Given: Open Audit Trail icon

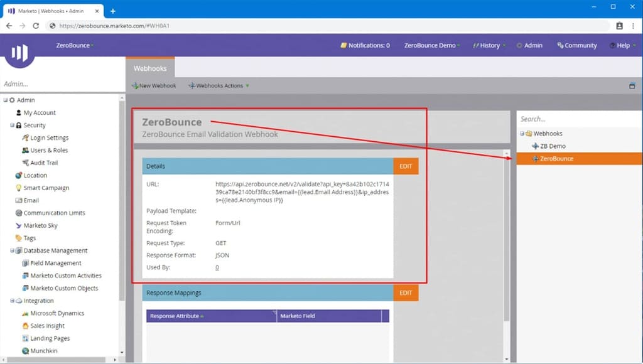Looking at the screenshot, I should 25,163.
